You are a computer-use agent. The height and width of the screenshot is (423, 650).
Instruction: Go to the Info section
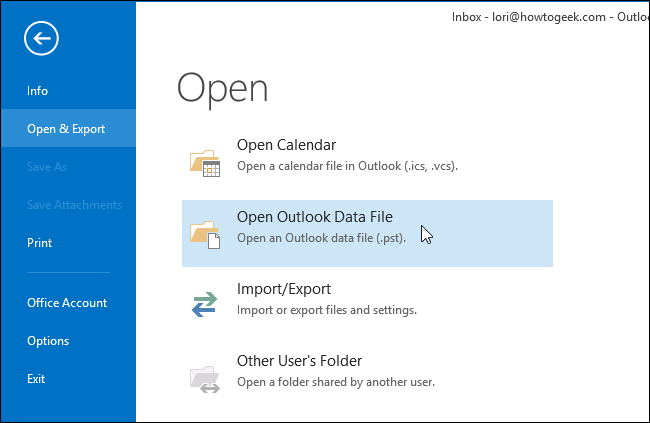click(38, 91)
